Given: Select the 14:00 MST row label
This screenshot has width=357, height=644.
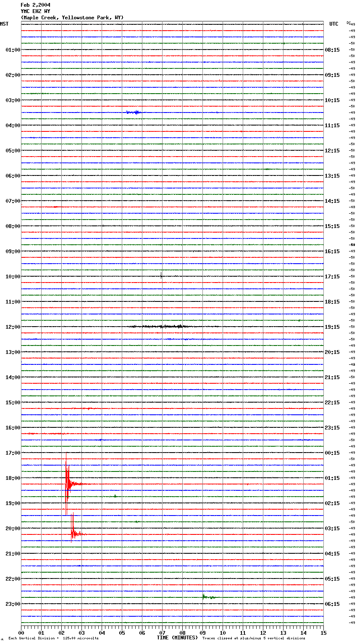Looking at the screenshot, I should (x=13, y=377).
